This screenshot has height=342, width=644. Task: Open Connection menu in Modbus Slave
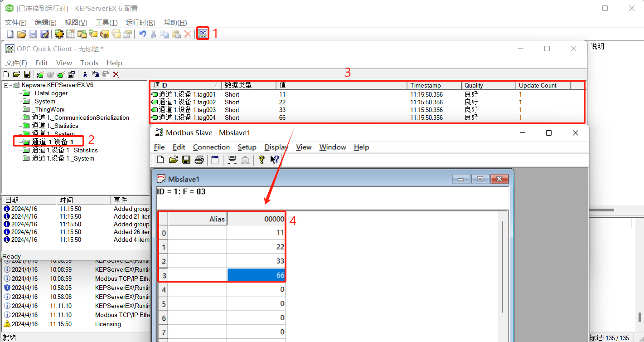(211, 147)
